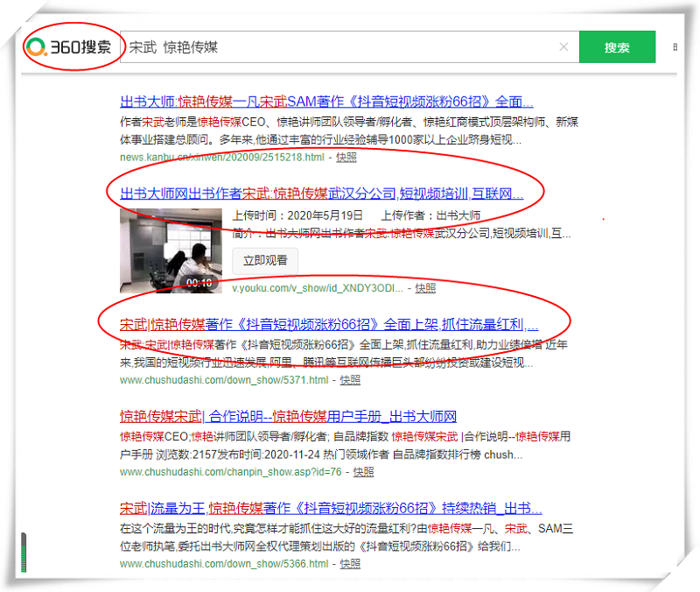Image resolution: width=700 pixels, height=592 pixels.
Task: Click the green 搜索 button
Action: (617, 47)
